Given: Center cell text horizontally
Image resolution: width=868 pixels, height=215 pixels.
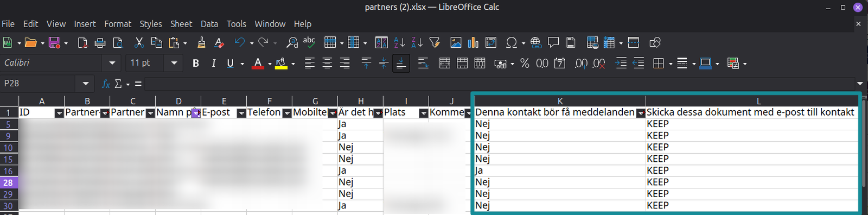Looking at the screenshot, I should click(x=327, y=64).
